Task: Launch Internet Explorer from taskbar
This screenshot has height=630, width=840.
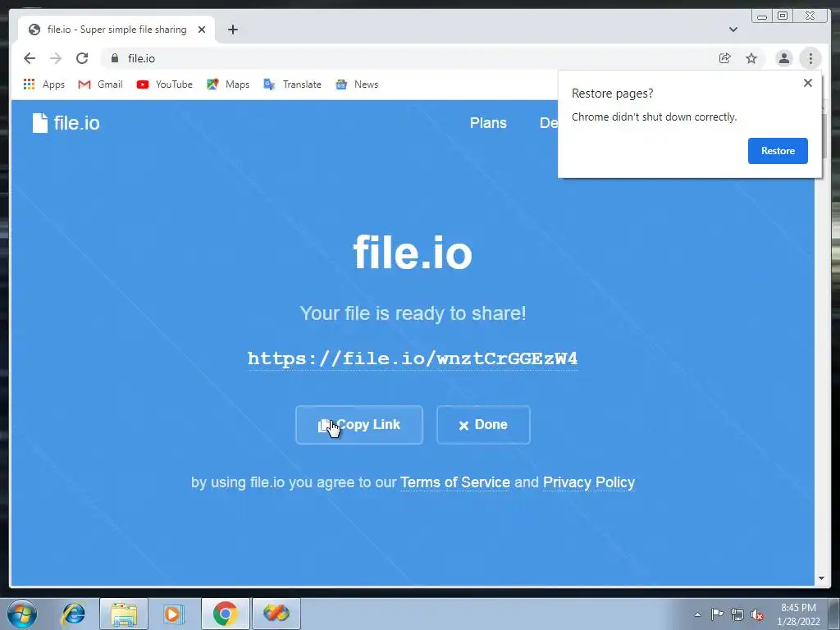Action: coord(73,614)
